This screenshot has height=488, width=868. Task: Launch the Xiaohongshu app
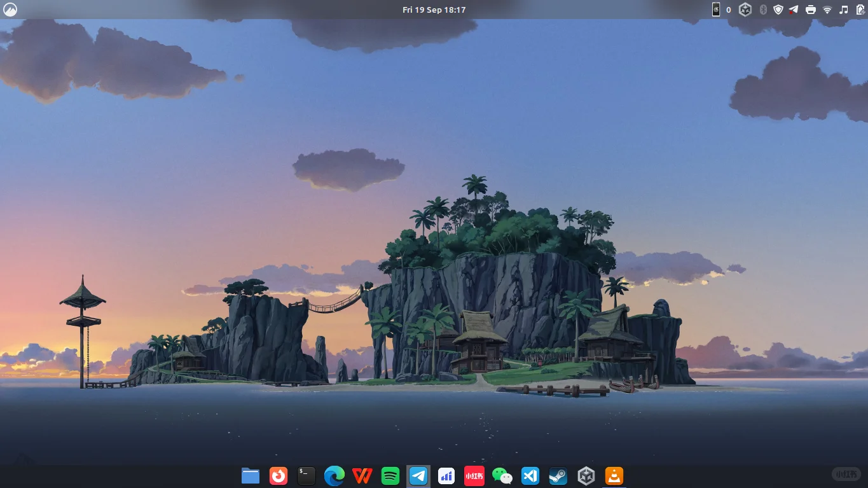point(474,475)
